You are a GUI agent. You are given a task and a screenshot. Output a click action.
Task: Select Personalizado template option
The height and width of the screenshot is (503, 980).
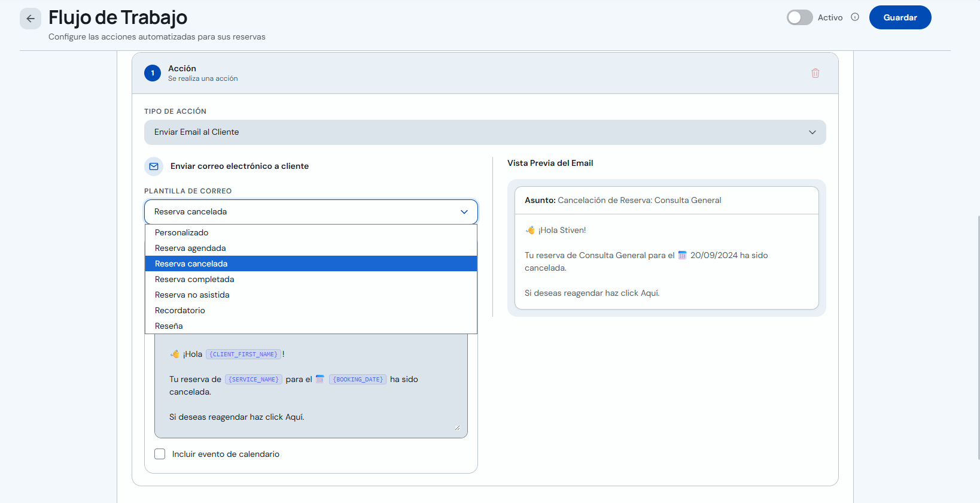tap(311, 232)
